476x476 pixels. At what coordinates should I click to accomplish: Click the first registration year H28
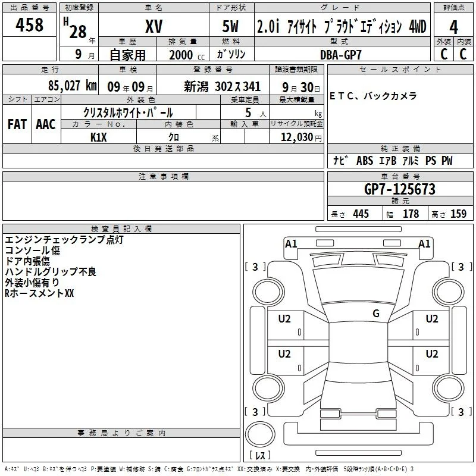pos(75,28)
